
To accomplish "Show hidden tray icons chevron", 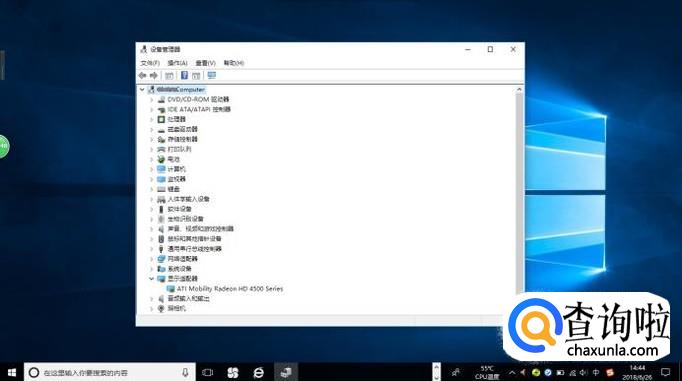I will [x=512, y=373].
